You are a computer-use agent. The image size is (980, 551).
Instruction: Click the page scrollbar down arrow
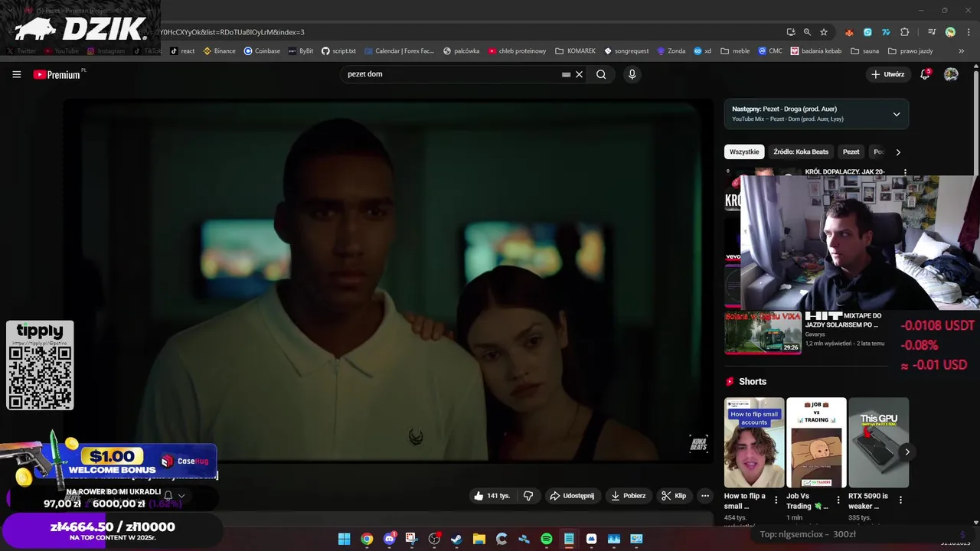tap(975, 523)
